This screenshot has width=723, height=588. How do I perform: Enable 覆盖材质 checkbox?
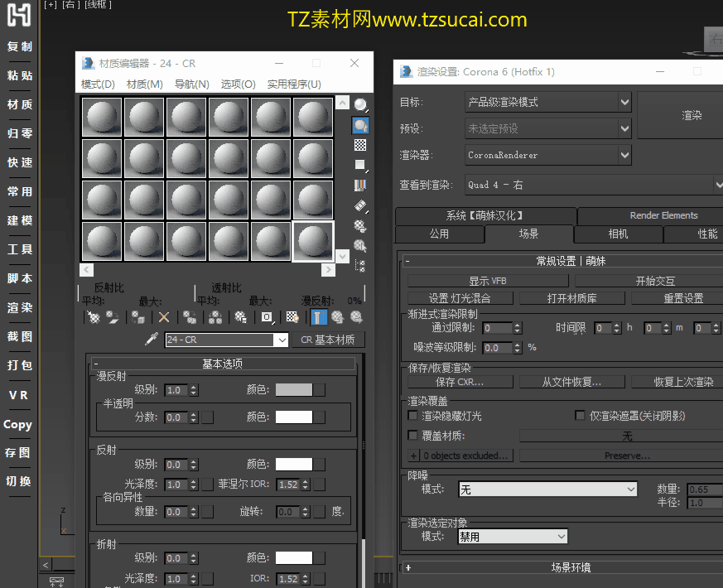[413, 436]
